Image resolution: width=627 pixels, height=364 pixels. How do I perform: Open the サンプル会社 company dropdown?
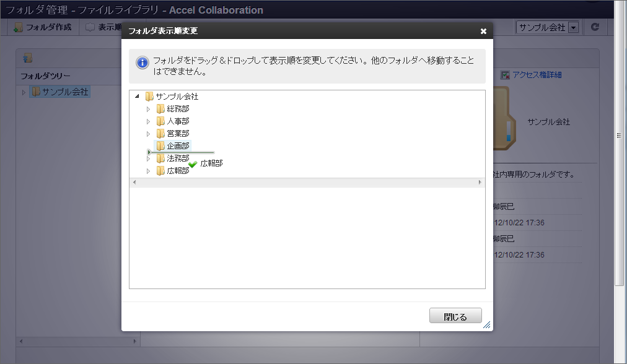(547, 27)
